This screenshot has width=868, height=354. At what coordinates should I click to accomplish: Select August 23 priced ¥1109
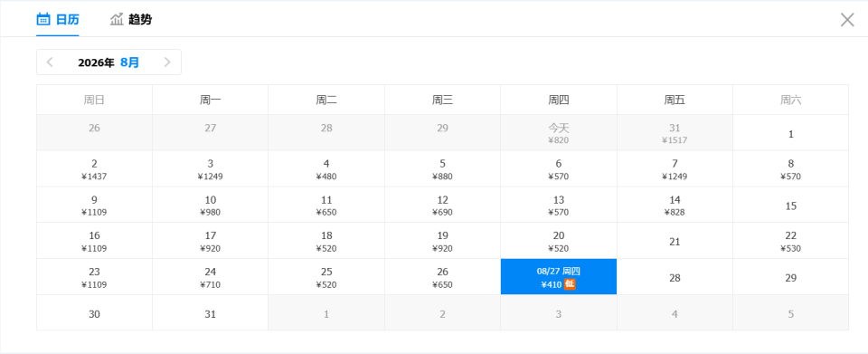pos(94,276)
